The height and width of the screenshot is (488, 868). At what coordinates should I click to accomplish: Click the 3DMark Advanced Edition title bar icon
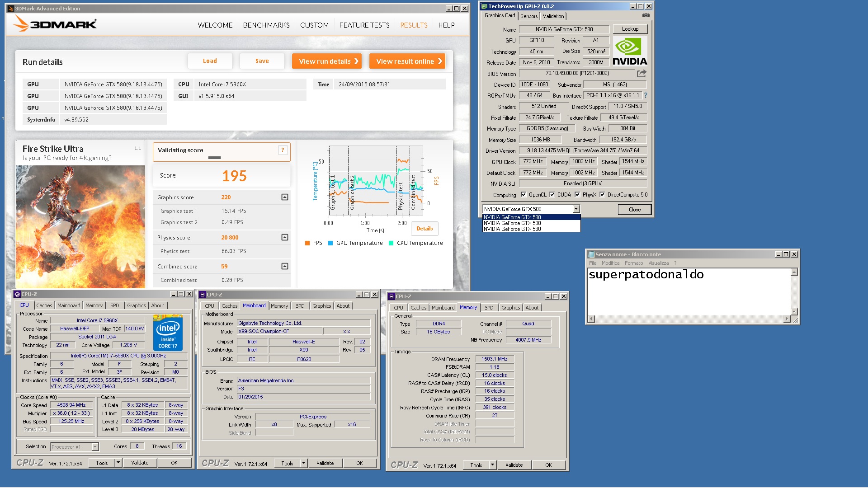(11, 9)
